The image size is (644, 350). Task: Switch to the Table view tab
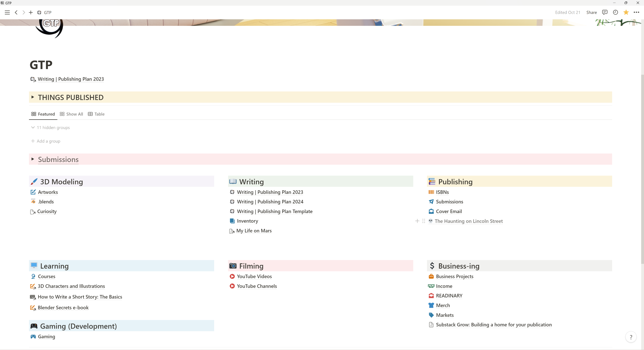coord(96,114)
